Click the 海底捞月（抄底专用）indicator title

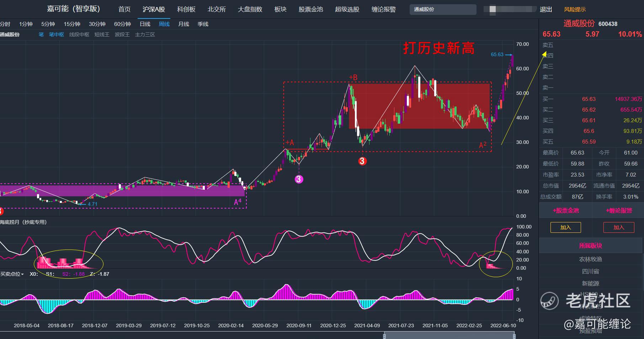(x=23, y=222)
